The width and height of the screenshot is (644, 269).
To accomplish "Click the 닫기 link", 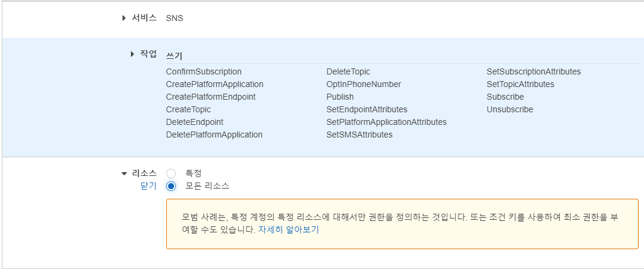I will pos(148,186).
